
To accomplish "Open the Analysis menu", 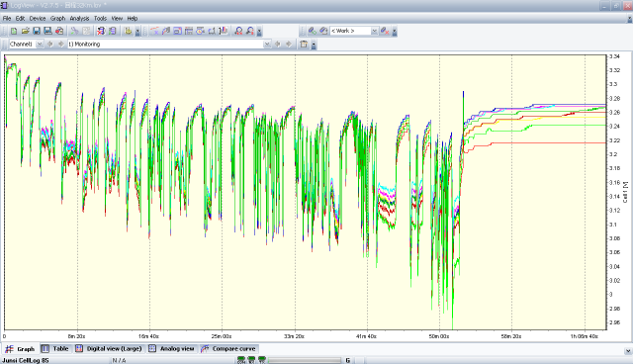I will coord(79,18).
